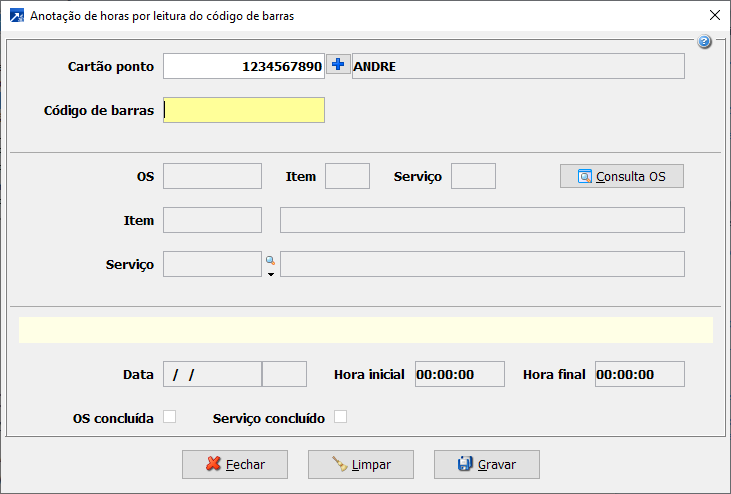Click the Hora inicial time field

(x=459, y=374)
